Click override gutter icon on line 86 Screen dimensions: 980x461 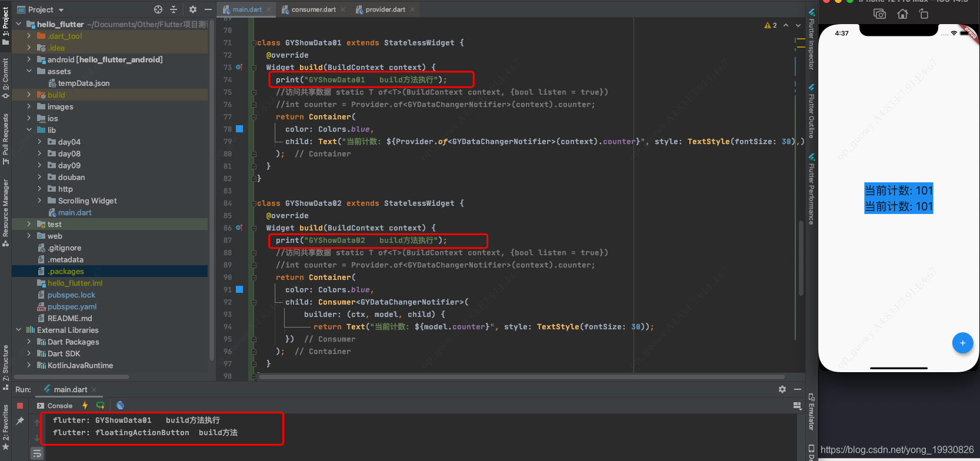pos(239,228)
